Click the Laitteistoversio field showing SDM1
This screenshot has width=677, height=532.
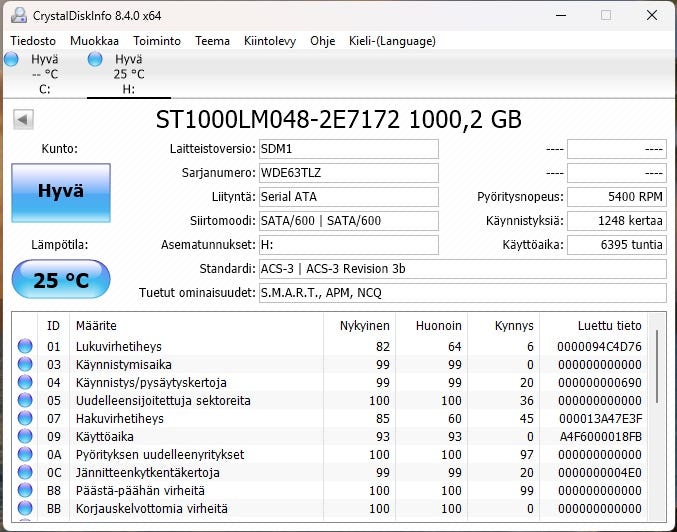349,149
